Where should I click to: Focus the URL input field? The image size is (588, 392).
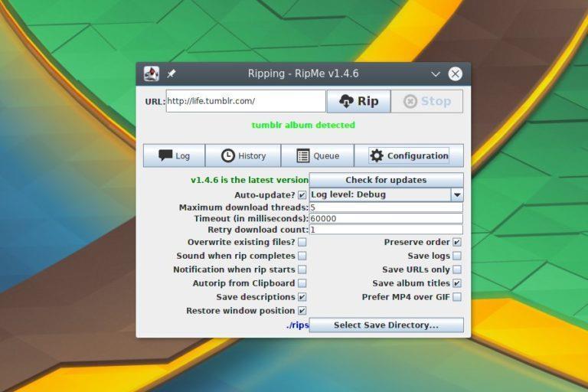tap(246, 101)
